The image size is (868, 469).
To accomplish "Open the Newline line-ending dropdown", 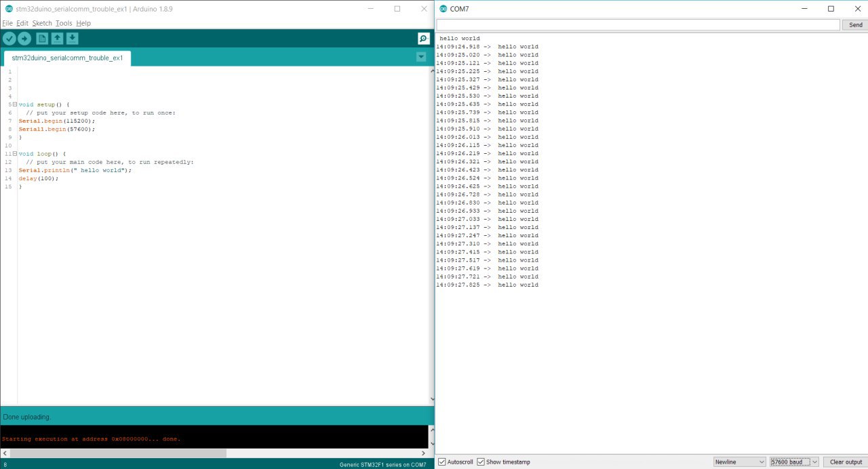I will 738,462.
